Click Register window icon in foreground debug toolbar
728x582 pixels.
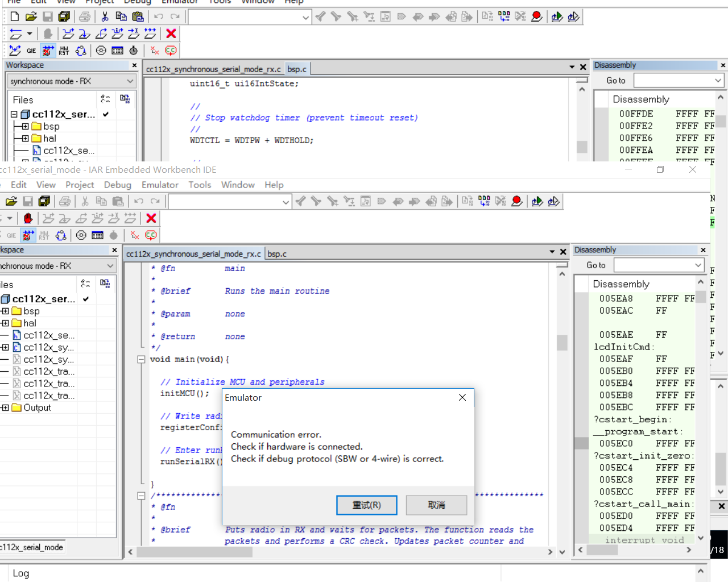click(98, 235)
